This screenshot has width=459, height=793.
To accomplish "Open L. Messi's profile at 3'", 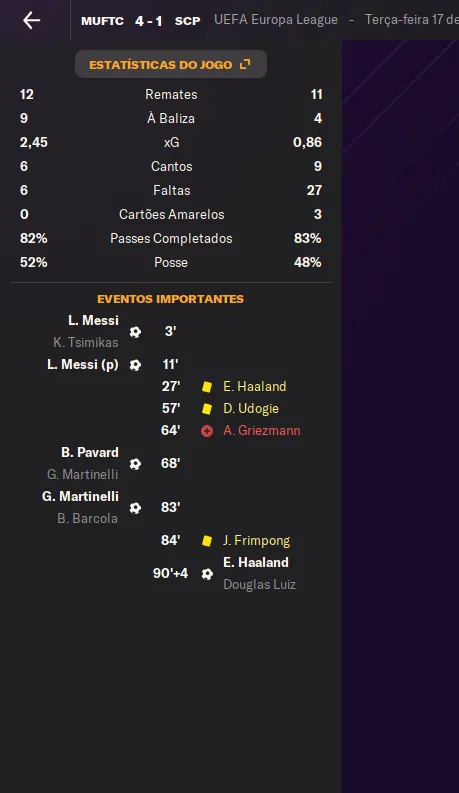I will click(x=94, y=320).
